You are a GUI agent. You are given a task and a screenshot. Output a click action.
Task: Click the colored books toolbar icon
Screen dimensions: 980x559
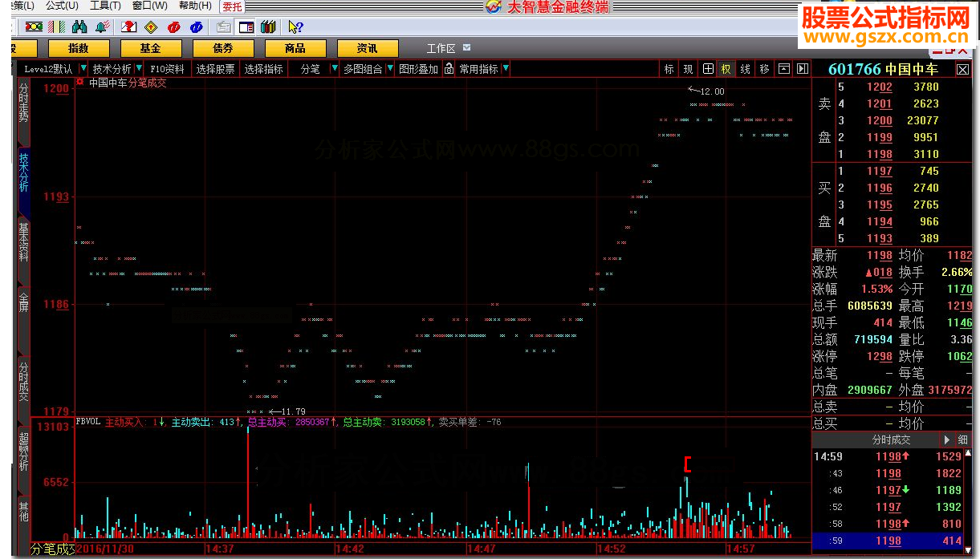click(x=268, y=27)
